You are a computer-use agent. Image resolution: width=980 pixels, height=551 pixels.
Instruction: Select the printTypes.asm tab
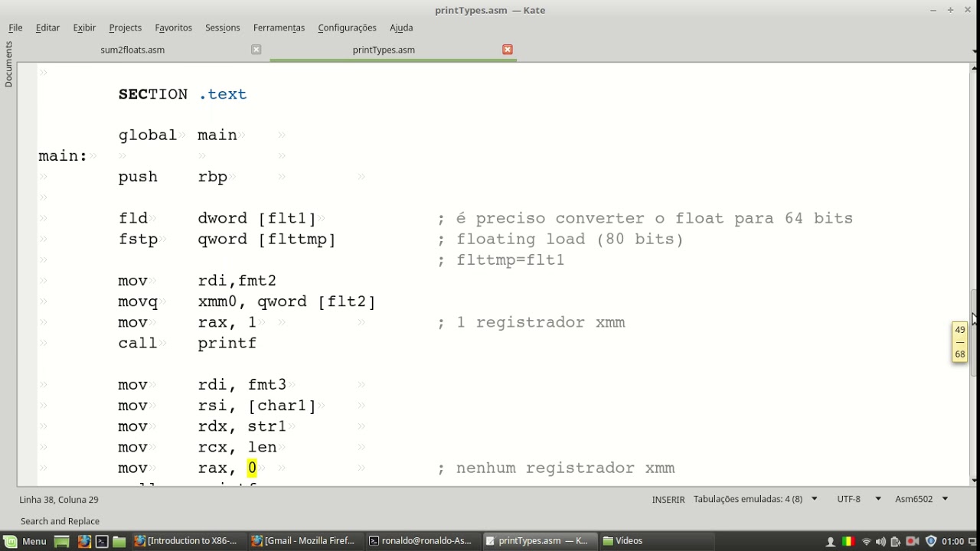tap(384, 50)
